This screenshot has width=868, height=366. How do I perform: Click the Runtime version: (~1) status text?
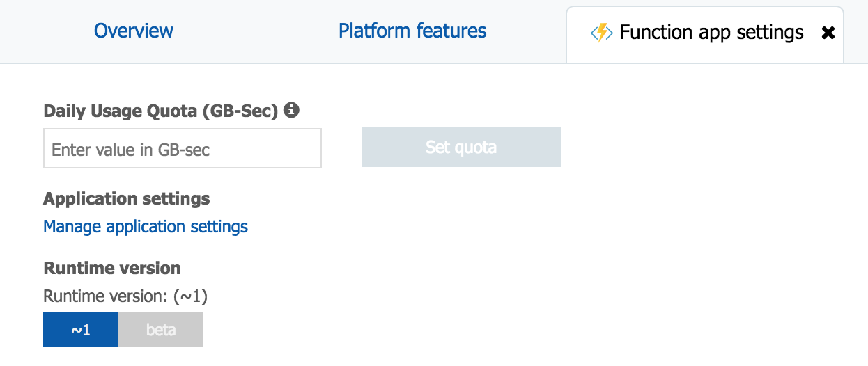[125, 296]
